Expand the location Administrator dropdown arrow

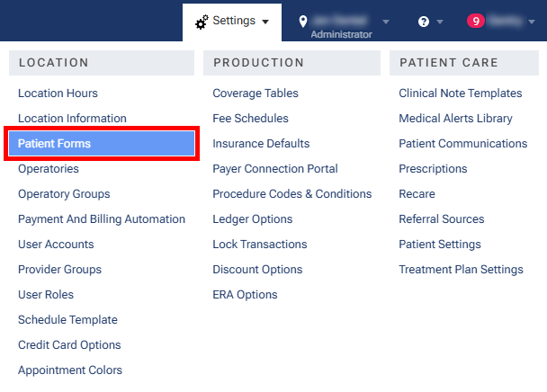click(x=386, y=22)
